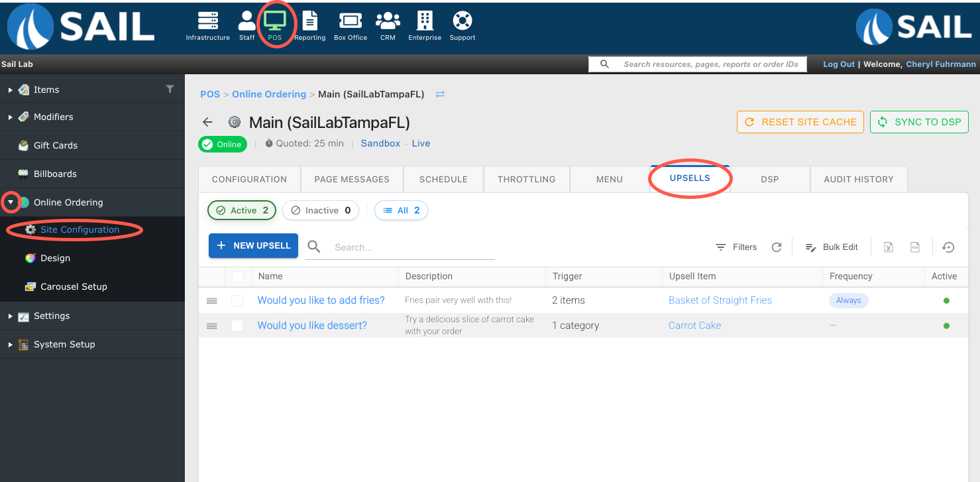Click the drag handle for the dessert upsell
Image resolution: width=980 pixels, height=482 pixels.
pos(212,326)
